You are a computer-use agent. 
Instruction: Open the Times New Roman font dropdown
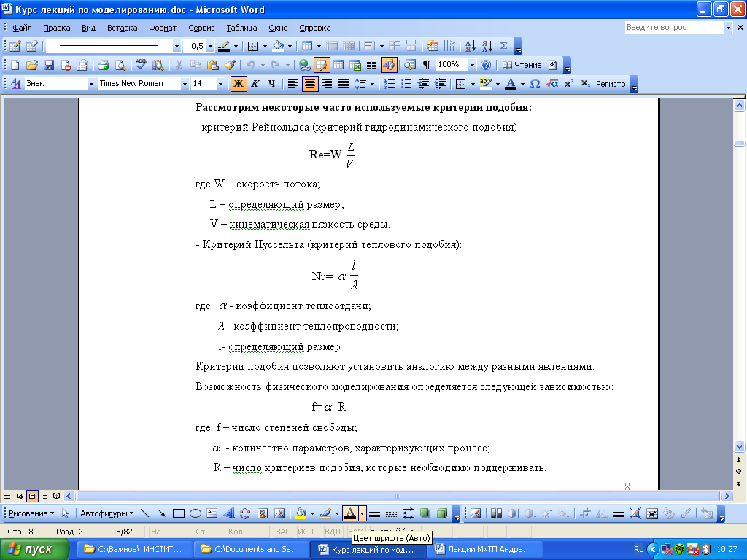point(185,85)
